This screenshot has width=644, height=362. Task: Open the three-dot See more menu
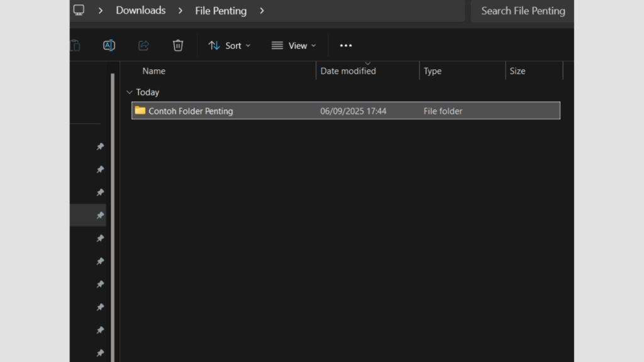coord(346,45)
